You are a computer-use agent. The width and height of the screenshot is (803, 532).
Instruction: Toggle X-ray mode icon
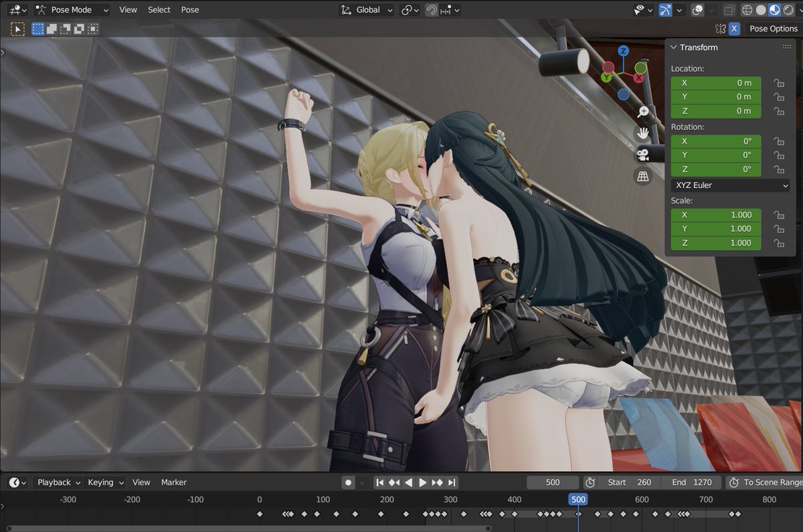point(729,10)
